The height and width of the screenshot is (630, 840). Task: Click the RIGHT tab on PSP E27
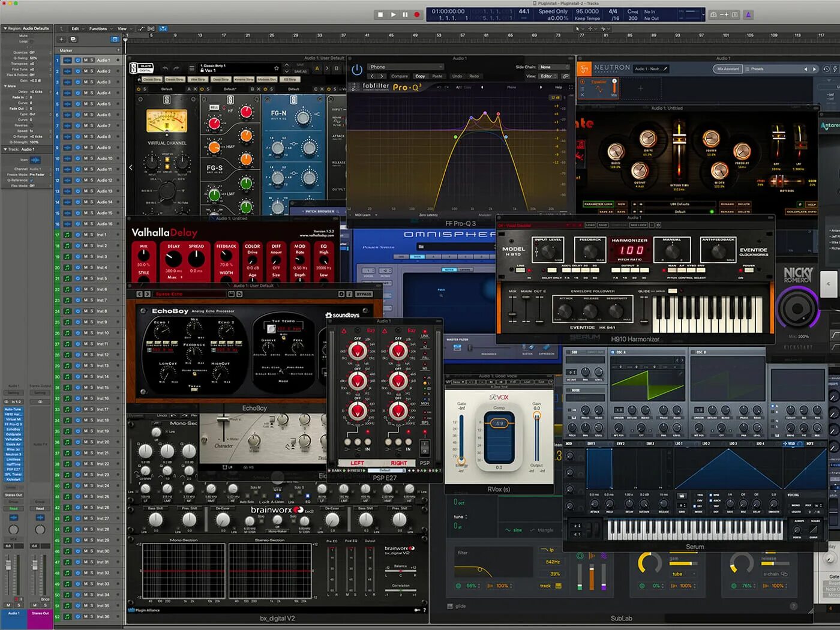(398, 463)
